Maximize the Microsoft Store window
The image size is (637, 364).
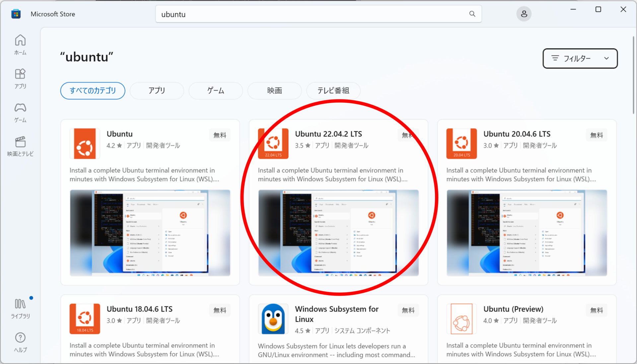[598, 9]
